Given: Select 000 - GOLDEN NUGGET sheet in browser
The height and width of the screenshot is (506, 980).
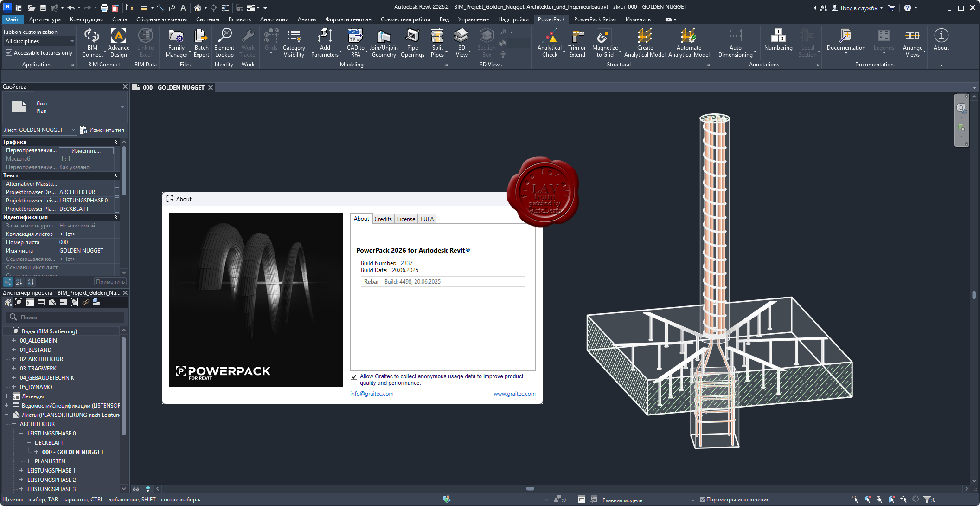Looking at the screenshot, I should [73, 452].
